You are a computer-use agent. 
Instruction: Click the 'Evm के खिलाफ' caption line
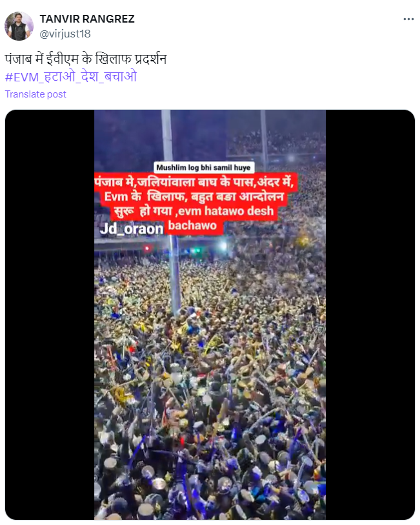(145, 196)
